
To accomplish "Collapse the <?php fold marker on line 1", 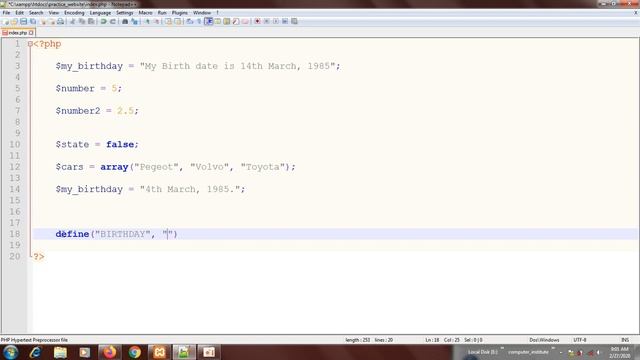I will click(x=30, y=44).
